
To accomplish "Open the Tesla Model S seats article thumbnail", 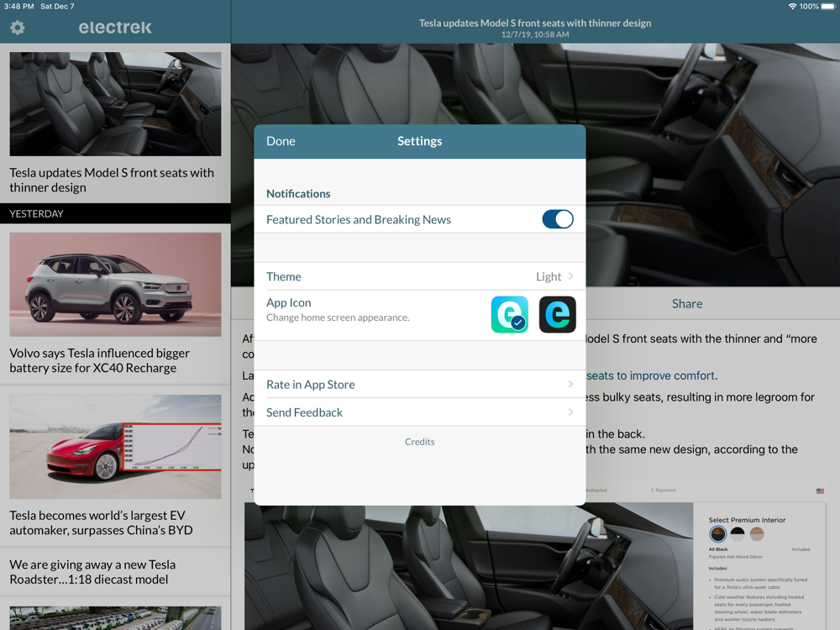I will click(x=115, y=104).
